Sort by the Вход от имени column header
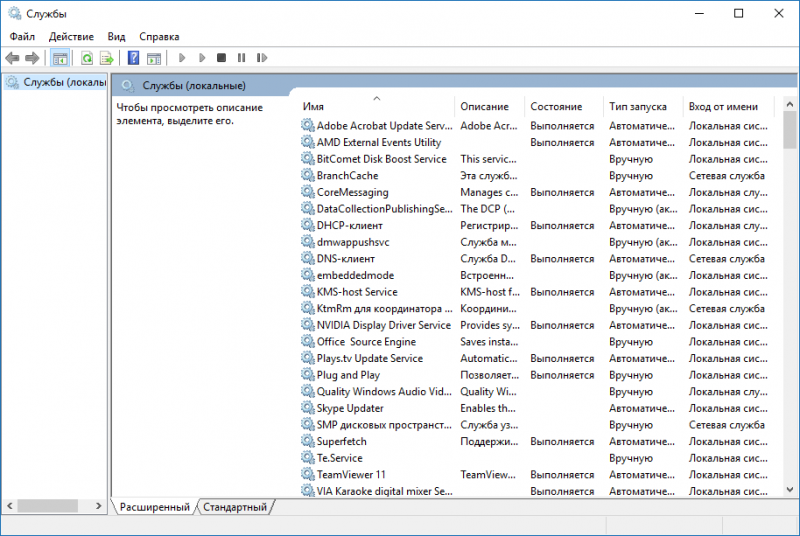 [728, 107]
